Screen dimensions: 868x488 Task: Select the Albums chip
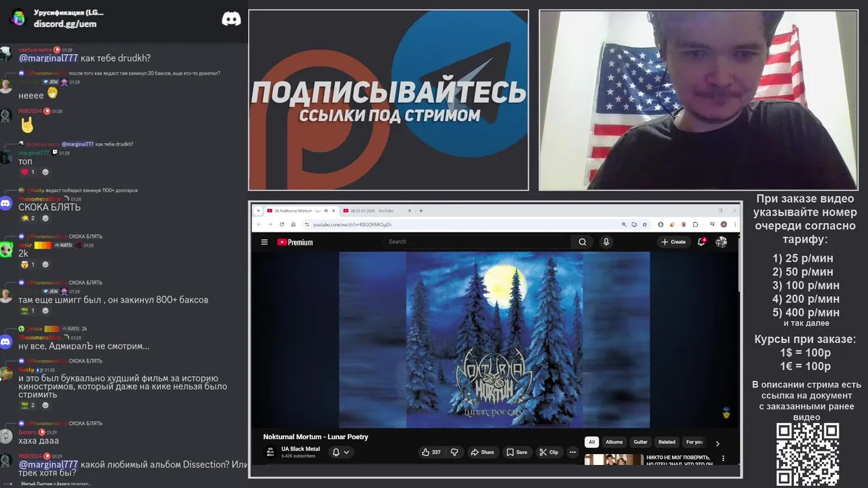point(614,442)
